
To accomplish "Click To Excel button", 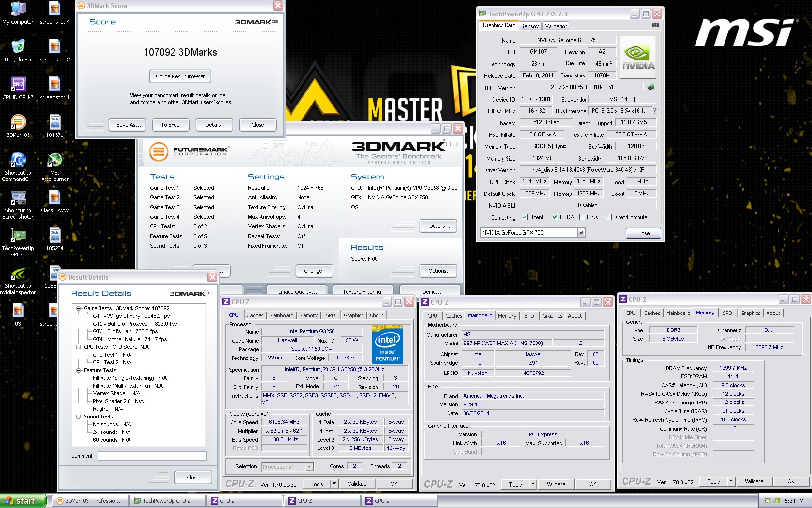I will click(171, 125).
